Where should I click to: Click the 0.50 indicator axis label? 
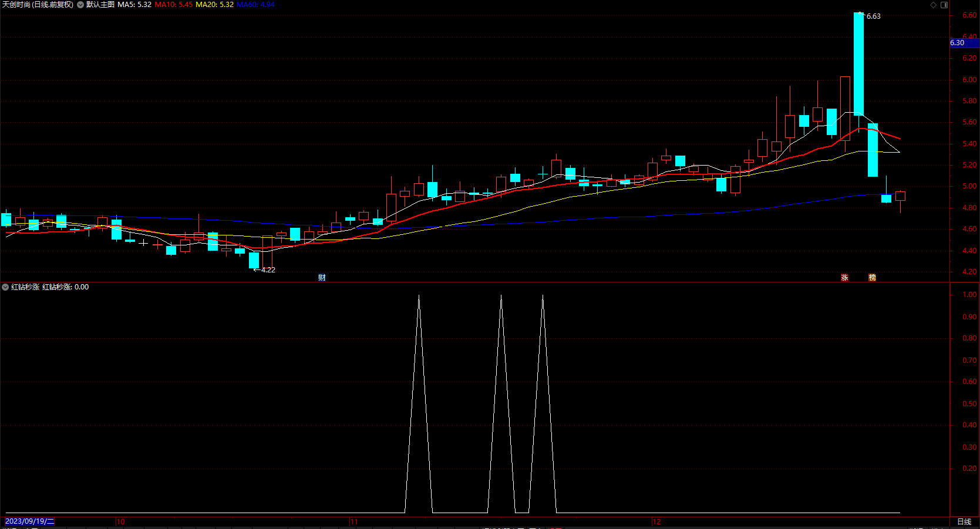pos(969,404)
